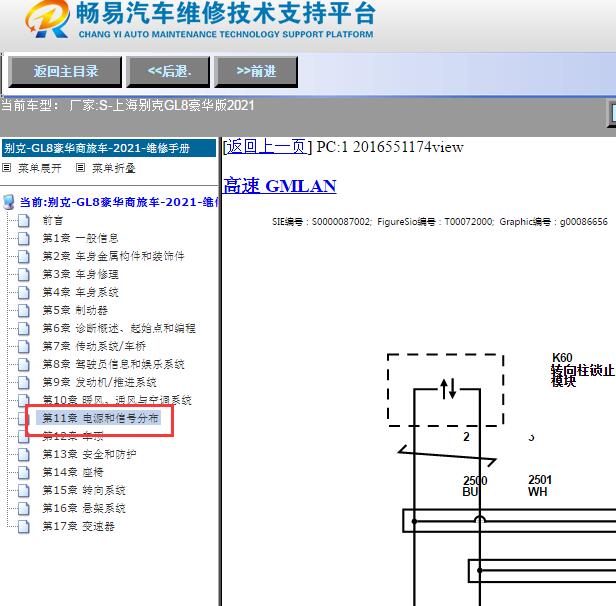The height and width of the screenshot is (606, 616).
Task: Click the 返回上一页 link
Action: (268, 146)
